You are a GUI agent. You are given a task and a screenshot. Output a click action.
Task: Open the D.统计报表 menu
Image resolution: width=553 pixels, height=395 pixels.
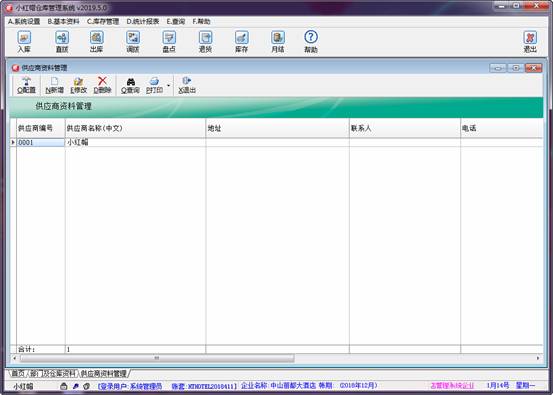point(143,22)
